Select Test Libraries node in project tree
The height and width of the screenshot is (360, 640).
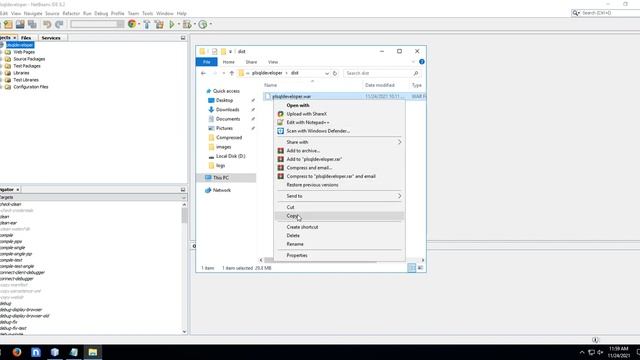point(26,80)
